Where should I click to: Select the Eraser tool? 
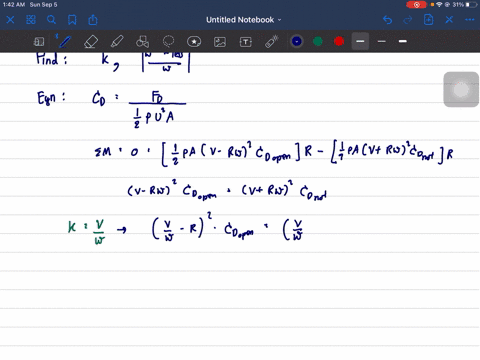(x=91, y=42)
